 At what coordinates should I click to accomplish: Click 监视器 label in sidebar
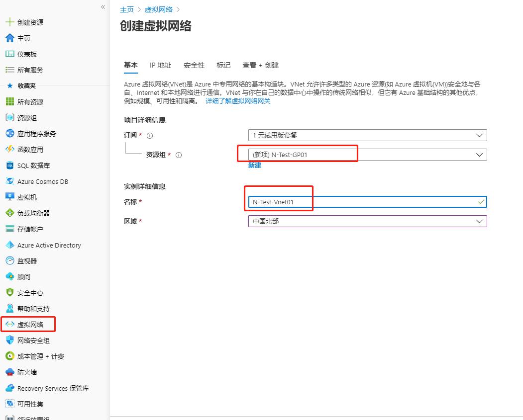coord(27,261)
